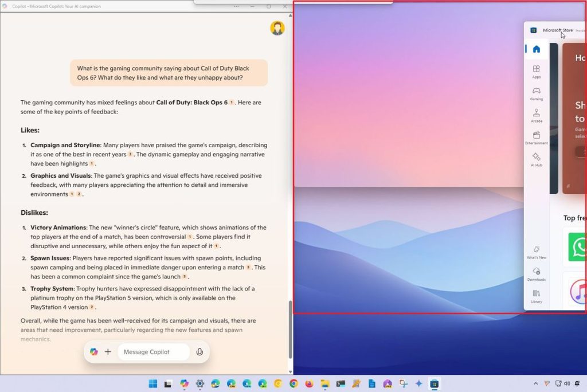
Task: Open Windows Start menu on taskbar
Action: 152,383
